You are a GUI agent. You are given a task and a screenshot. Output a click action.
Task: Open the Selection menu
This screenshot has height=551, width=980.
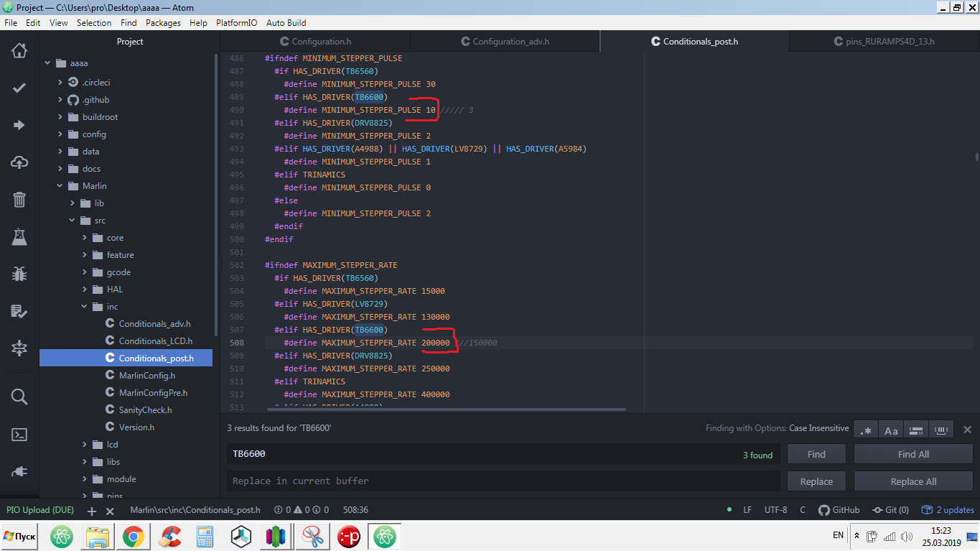point(94,23)
